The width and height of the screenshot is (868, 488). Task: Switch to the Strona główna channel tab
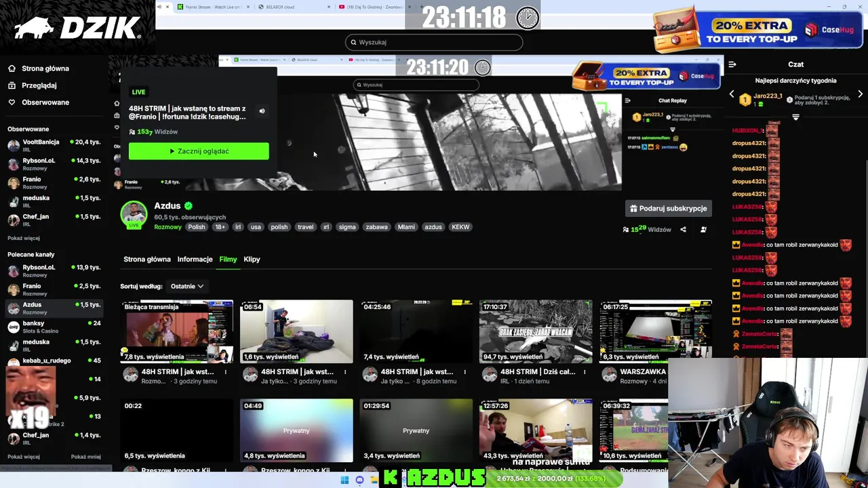pyautogui.click(x=147, y=260)
